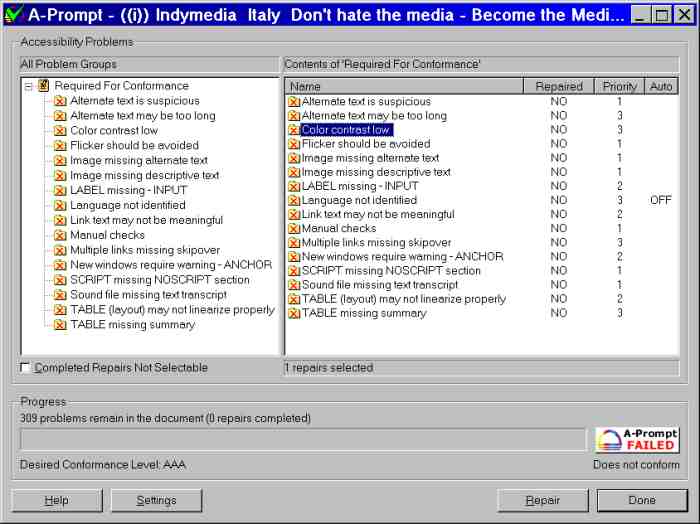Viewport: 700px width, 524px height.
Task: Click icon beside tree item Manual checks
Action: coord(60,235)
